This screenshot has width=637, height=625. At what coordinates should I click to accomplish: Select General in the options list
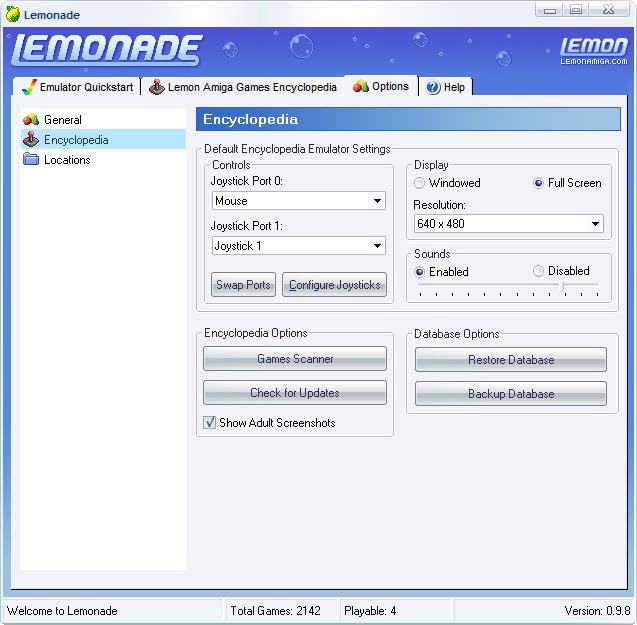(x=103, y=119)
